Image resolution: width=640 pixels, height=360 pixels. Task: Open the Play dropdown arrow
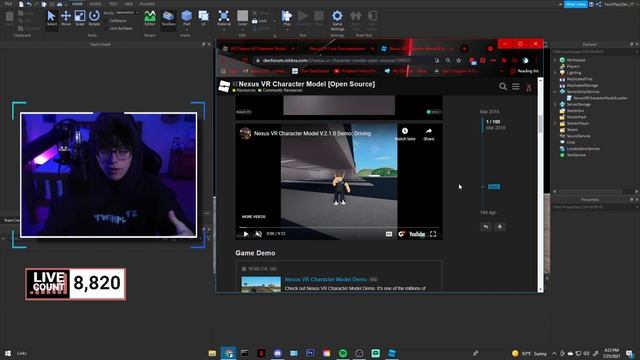[x=287, y=29]
